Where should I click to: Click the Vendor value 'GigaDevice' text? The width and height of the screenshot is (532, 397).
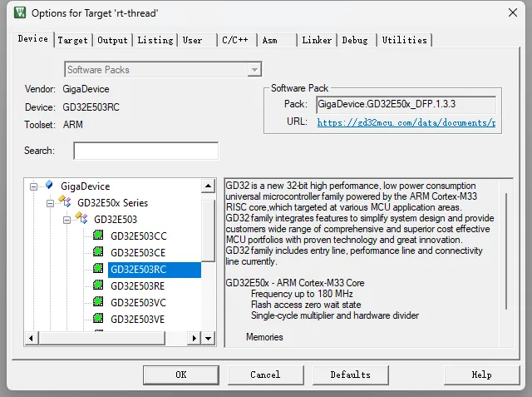coord(86,89)
